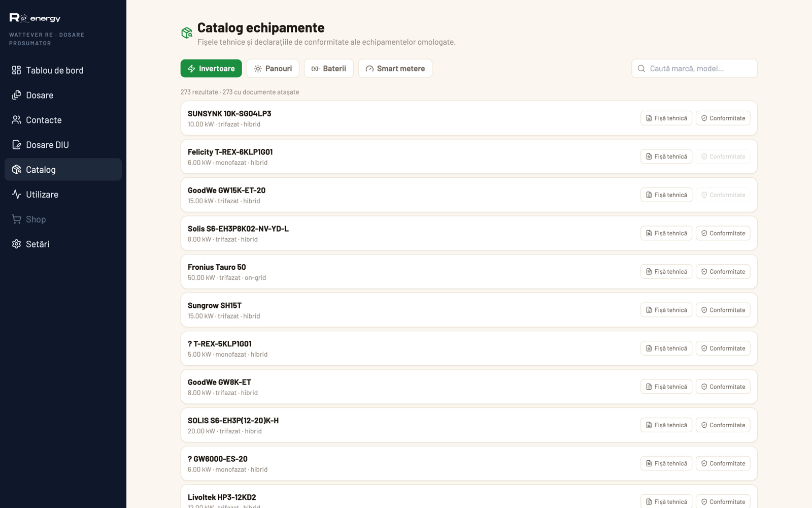This screenshot has height=508, width=812.
Task: Open Utilizare activity icon
Action: [x=17, y=195]
